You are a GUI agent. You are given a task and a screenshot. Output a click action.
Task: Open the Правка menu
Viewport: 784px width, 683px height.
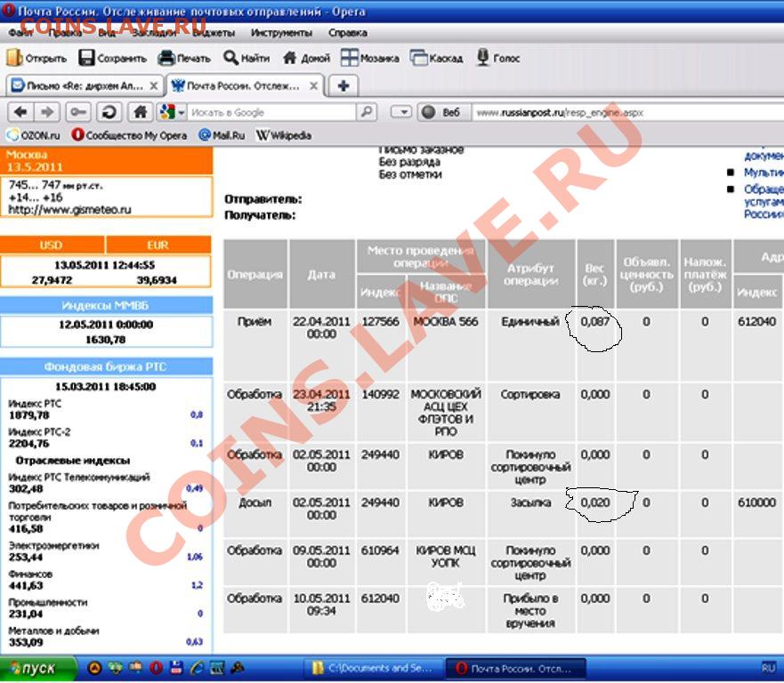click(66, 33)
